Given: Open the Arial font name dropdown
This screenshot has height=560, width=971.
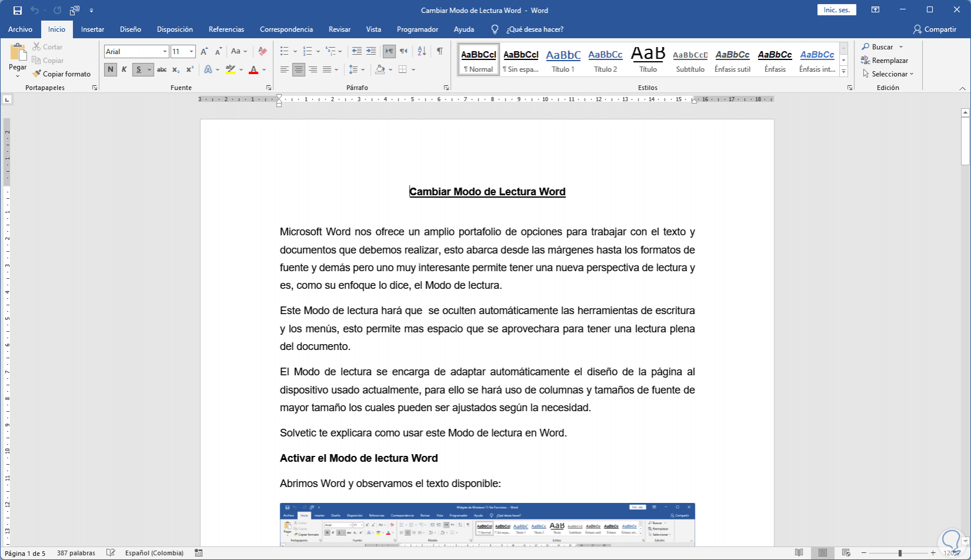Looking at the screenshot, I should (165, 52).
